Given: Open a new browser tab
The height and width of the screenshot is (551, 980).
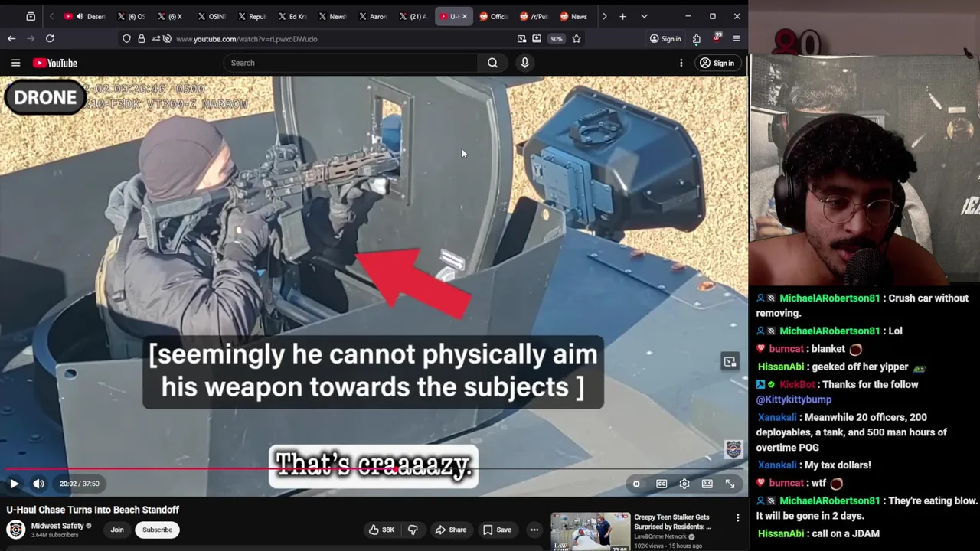Looking at the screenshot, I should (x=622, y=16).
